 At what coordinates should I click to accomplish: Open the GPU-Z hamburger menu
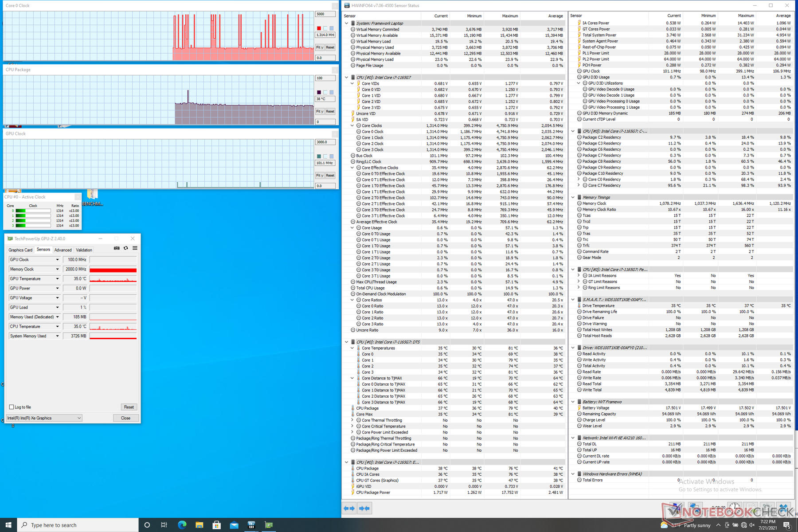pyautogui.click(x=135, y=248)
